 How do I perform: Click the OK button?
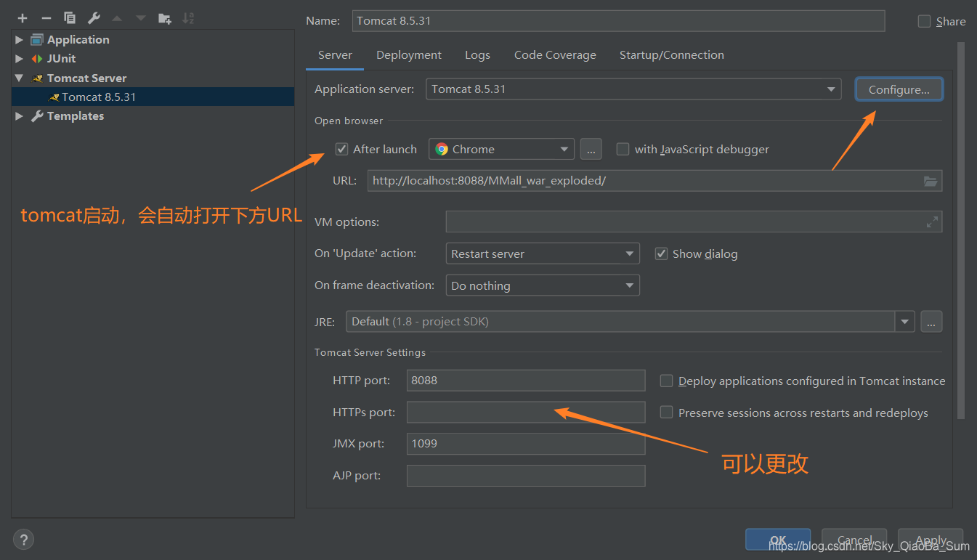click(x=778, y=540)
